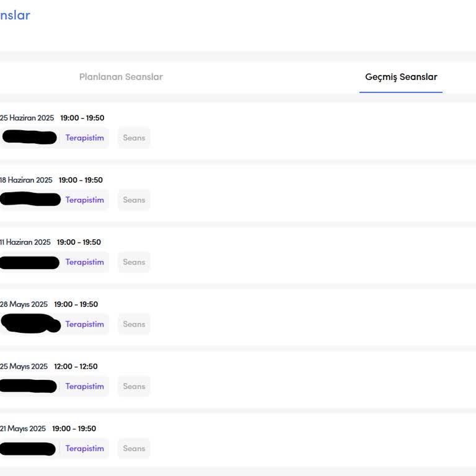Click time 19:00 - 19:50 on 21 Mayıs row
476x476 pixels.
[x=74, y=429]
